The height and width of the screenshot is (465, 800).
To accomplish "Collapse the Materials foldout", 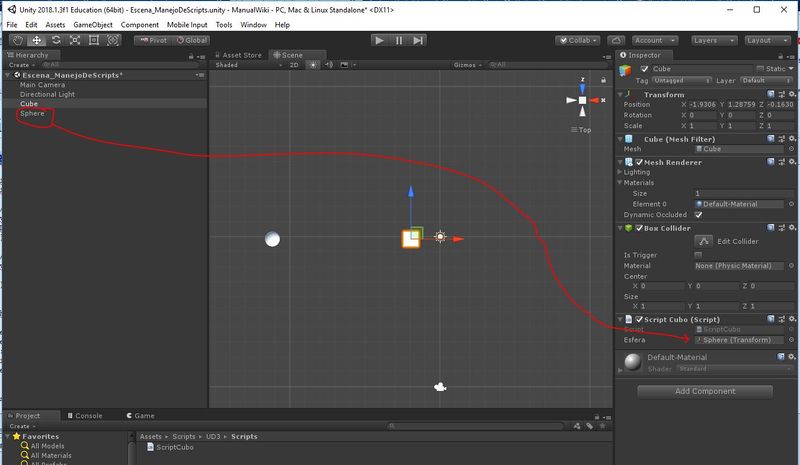I will click(620, 182).
